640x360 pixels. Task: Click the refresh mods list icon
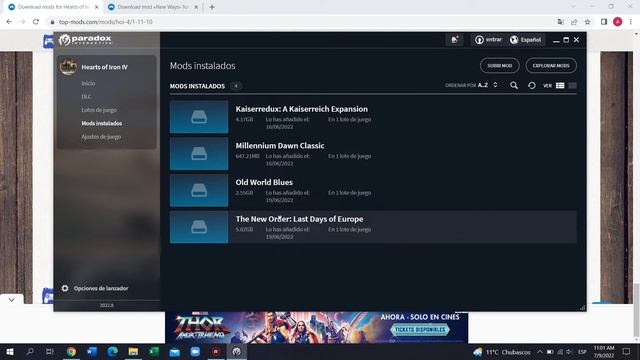coord(531,85)
